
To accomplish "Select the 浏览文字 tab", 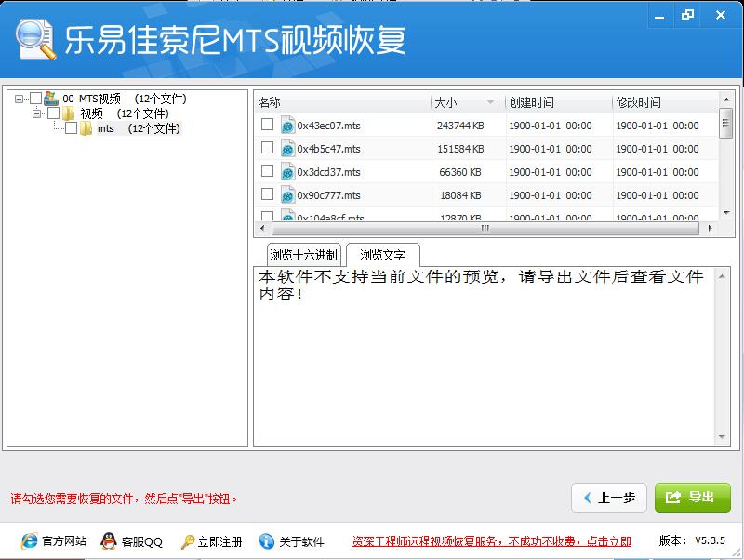I will click(x=382, y=255).
